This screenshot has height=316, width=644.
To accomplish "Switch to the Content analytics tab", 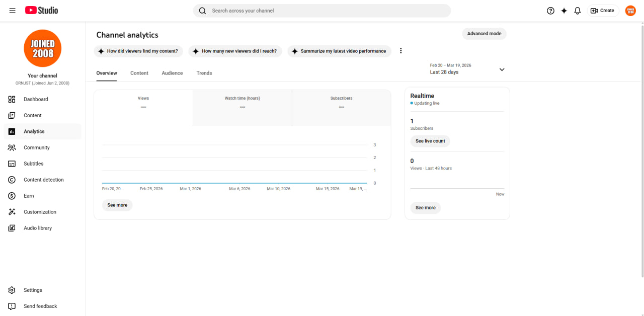I will pos(139,73).
